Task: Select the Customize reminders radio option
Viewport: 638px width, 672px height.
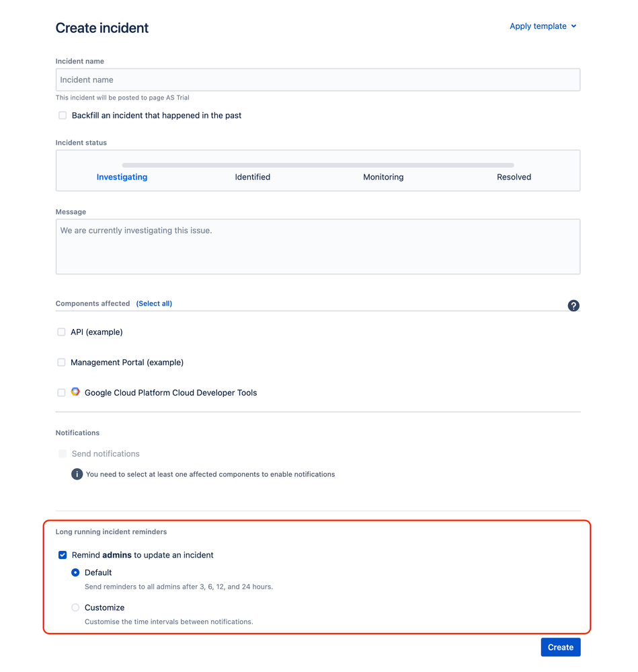Action: coord(75,607)
